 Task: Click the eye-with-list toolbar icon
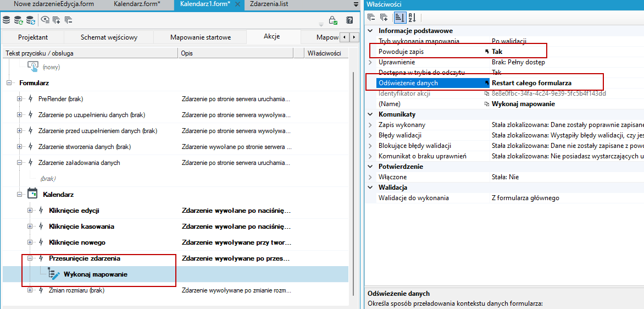point(45,19)
